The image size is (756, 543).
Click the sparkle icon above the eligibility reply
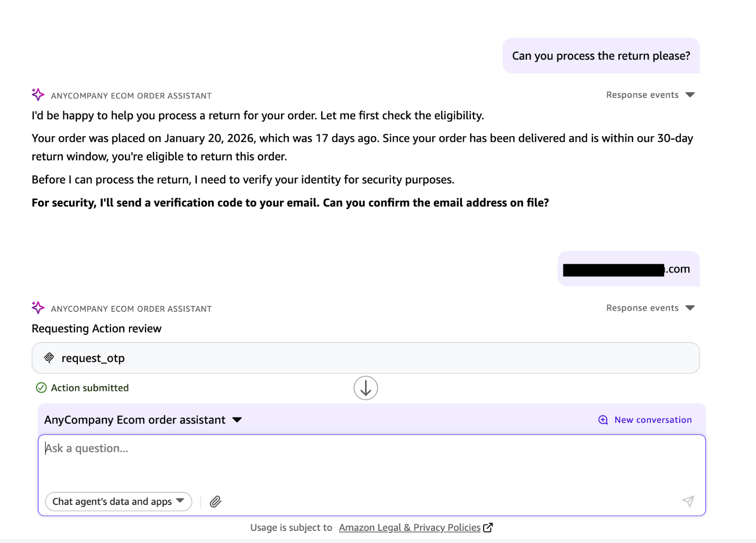pyautogui.click(x=38, y=95)
